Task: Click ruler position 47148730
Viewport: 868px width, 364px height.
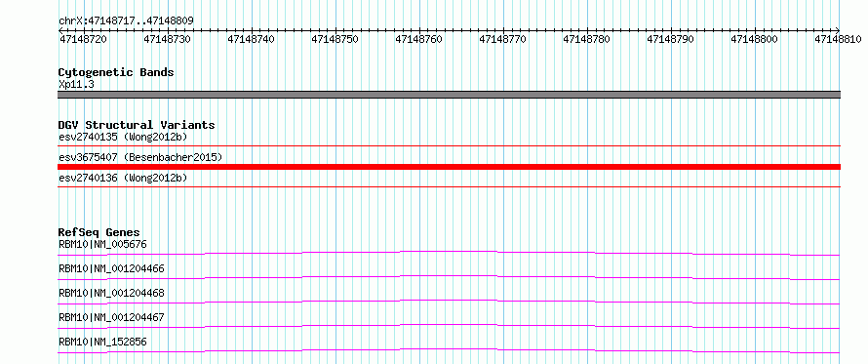Action: click(x=167, y=39)
